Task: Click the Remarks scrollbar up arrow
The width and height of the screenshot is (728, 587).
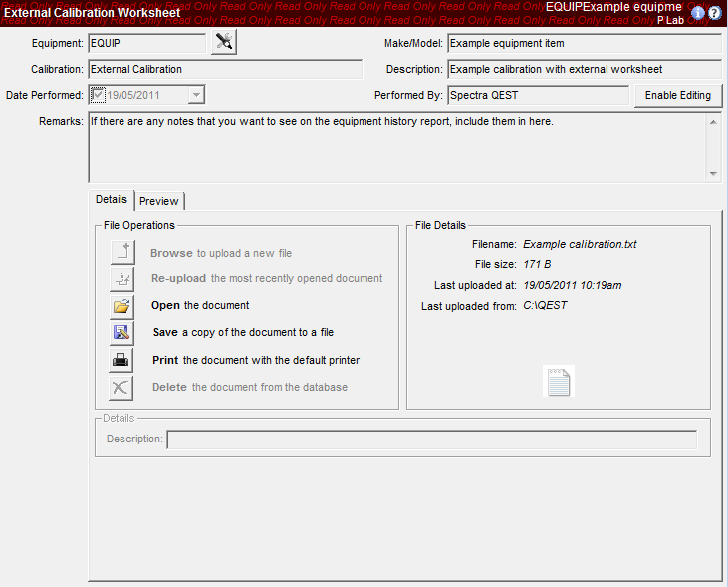Action: (712, 121)
